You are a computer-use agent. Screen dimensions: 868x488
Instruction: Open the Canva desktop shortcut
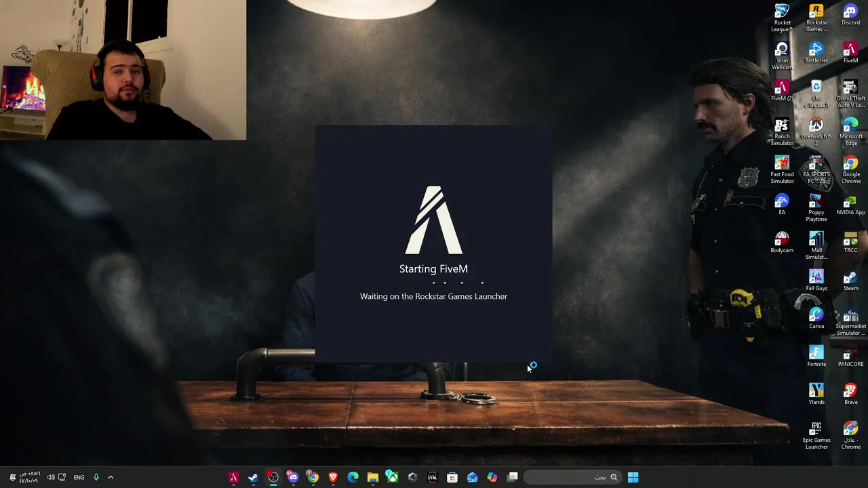point(816,319)
